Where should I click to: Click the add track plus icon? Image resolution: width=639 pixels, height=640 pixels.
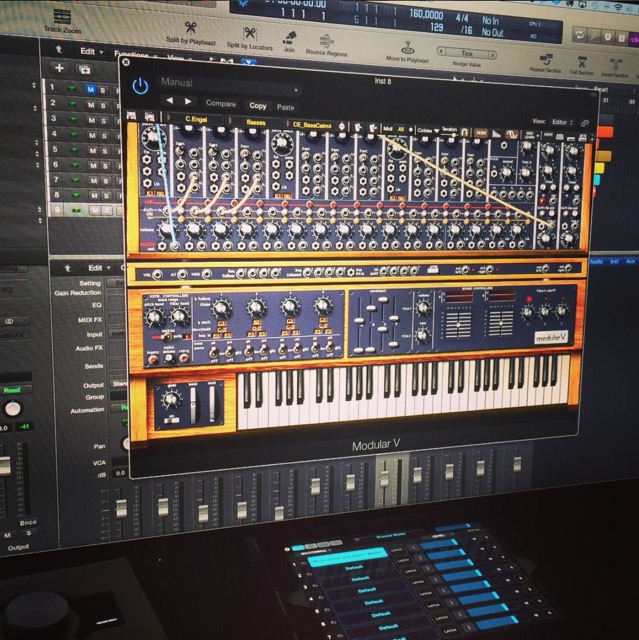click(x=59, y=67)
